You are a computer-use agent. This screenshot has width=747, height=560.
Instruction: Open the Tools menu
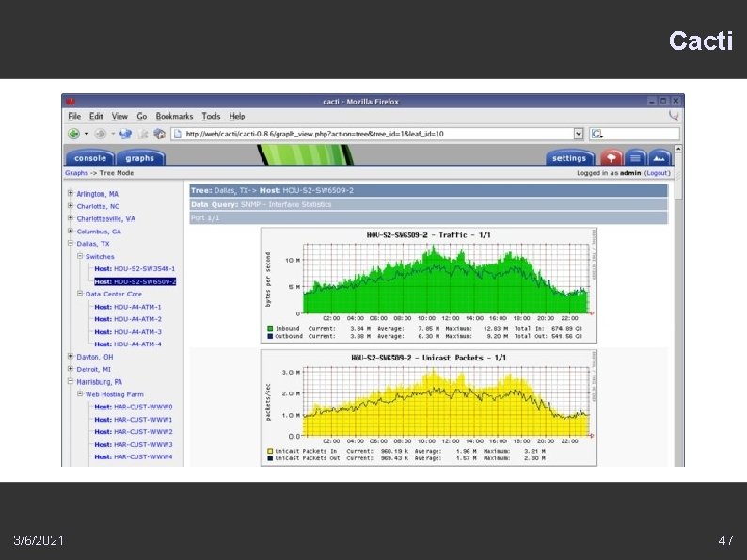point(211,116)
